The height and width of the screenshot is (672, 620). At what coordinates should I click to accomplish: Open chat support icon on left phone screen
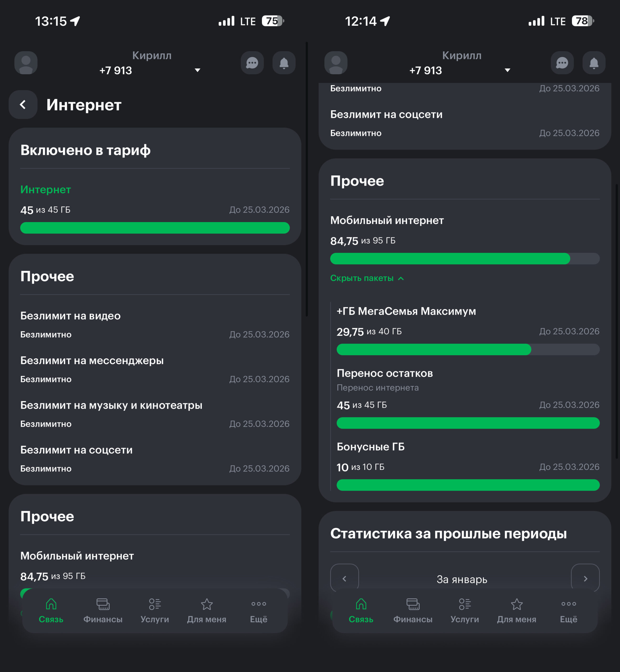252,63
